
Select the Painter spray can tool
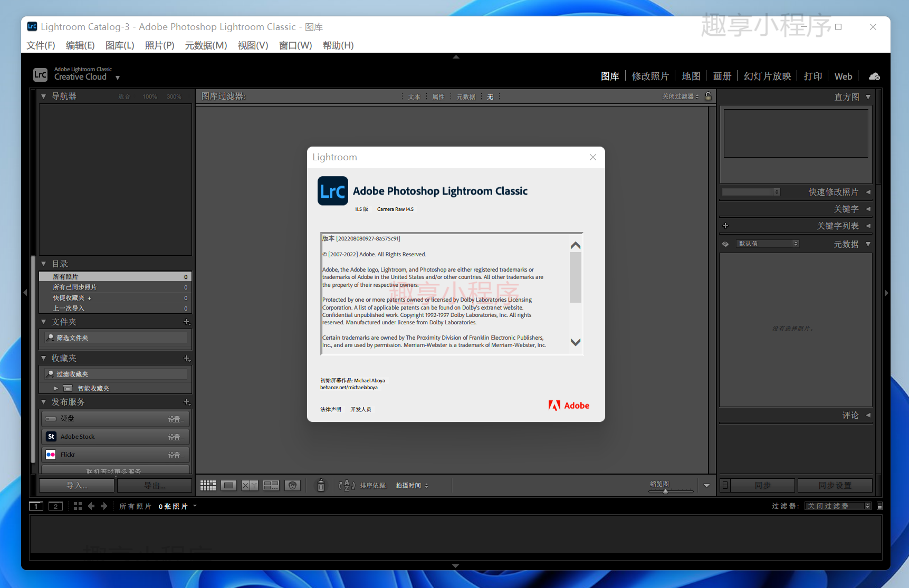click(x=321, y=485)
